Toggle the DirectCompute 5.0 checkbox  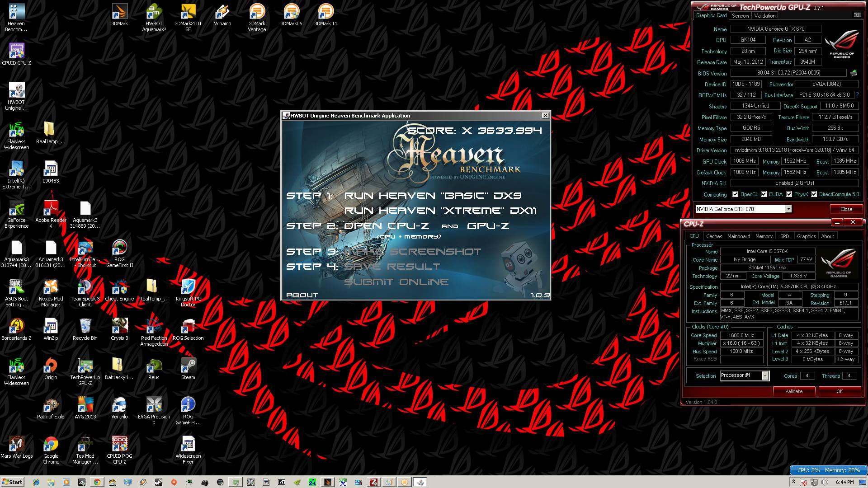click(814, 194)
